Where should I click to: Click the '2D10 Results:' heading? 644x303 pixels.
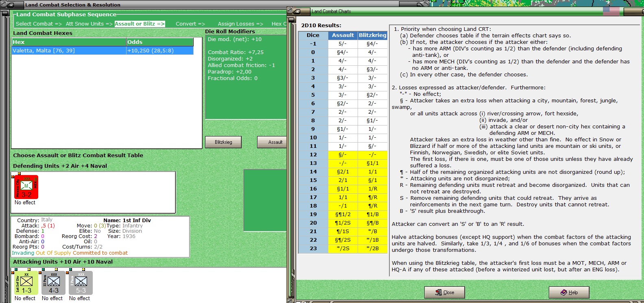click(x=321, y=26)
